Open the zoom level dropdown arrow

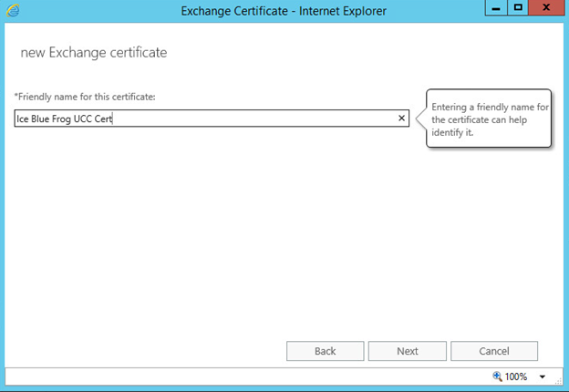543,377
